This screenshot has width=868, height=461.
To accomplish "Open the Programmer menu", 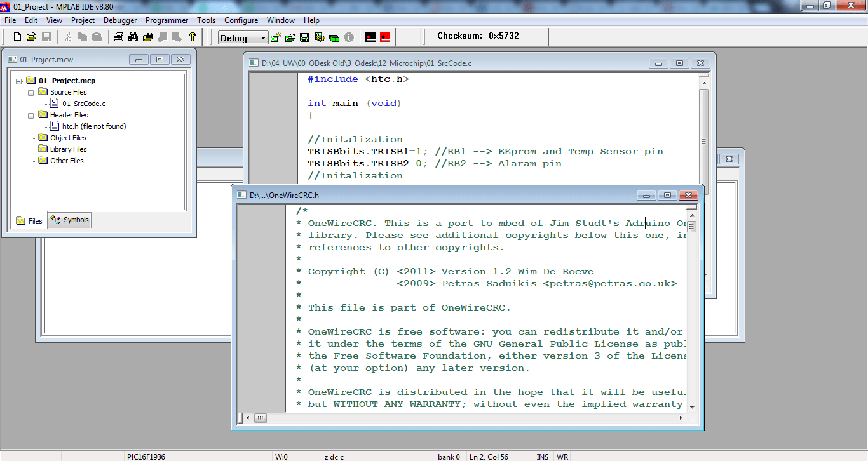I will tap(166, 20).
